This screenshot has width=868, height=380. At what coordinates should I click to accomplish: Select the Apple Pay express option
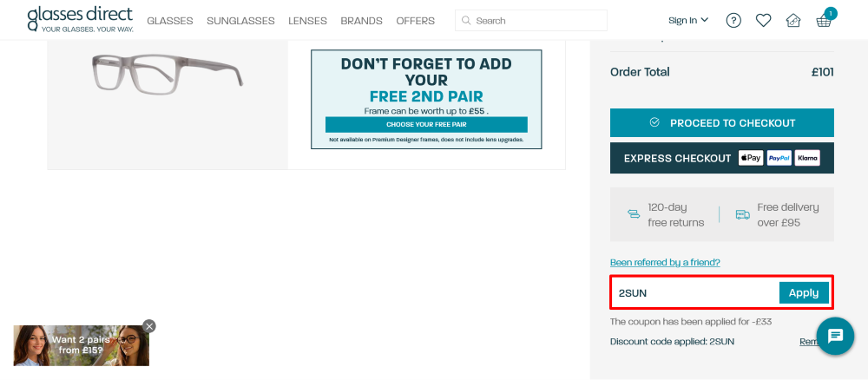click(x=751, y=158)
